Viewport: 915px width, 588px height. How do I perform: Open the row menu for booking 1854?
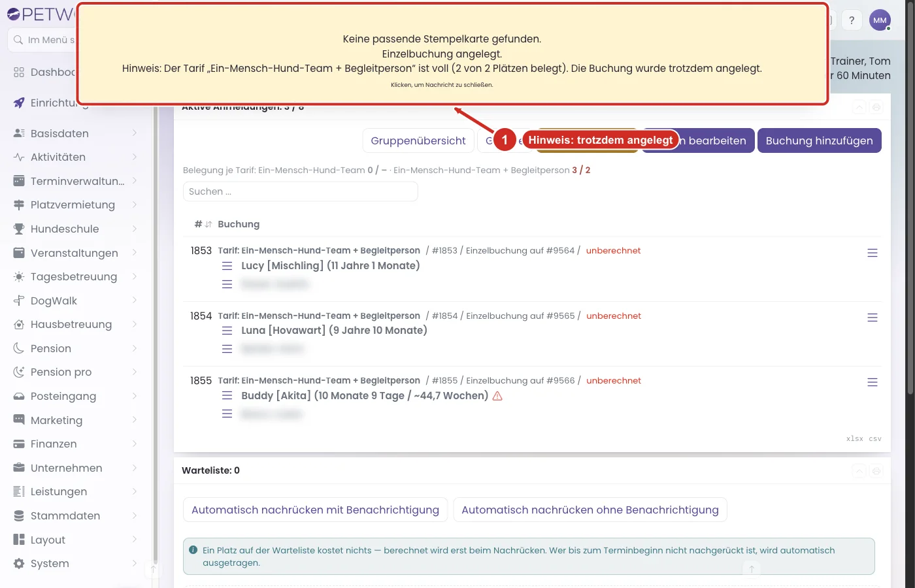click(873, 318)
